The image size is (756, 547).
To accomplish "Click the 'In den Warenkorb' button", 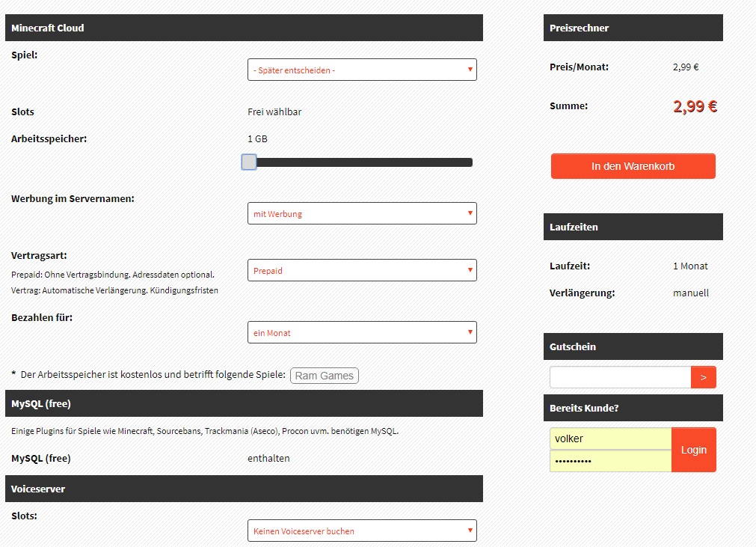I will click(633, 166).
